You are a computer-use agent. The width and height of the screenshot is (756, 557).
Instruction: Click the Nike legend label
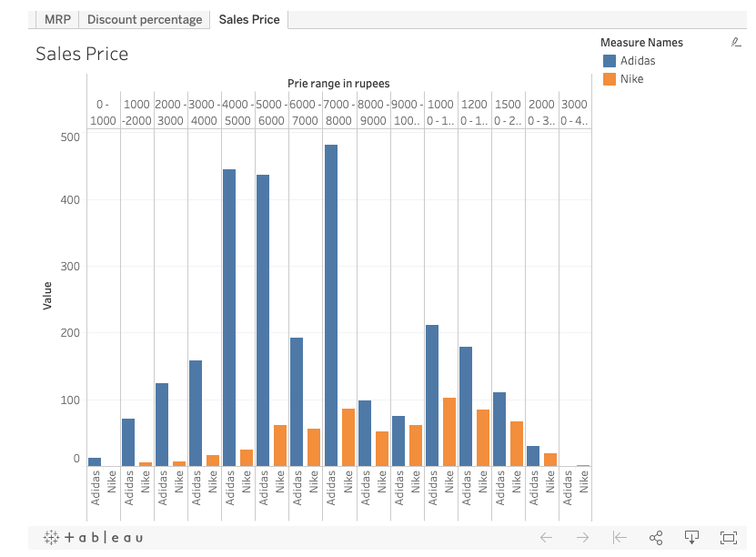[x=631, y=79]
